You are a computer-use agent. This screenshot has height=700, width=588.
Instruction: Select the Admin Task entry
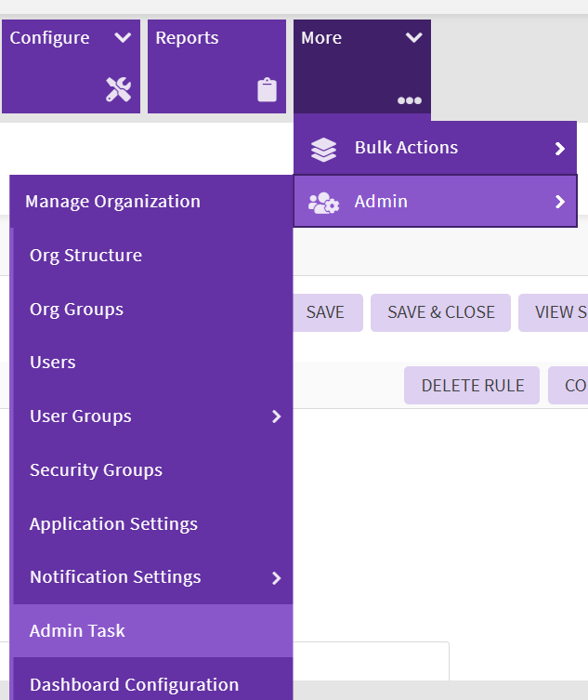[x=77, y=631]
